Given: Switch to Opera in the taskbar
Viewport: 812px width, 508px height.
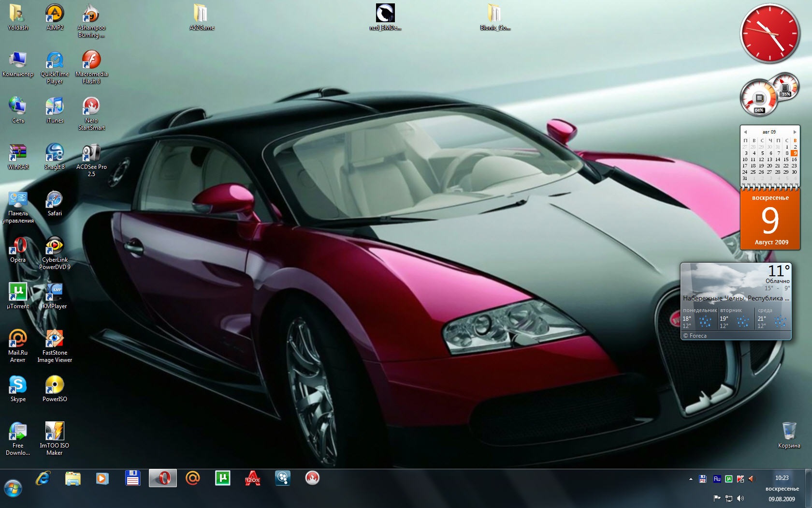Looking at the screenshot, I should (x=163, y=478).
